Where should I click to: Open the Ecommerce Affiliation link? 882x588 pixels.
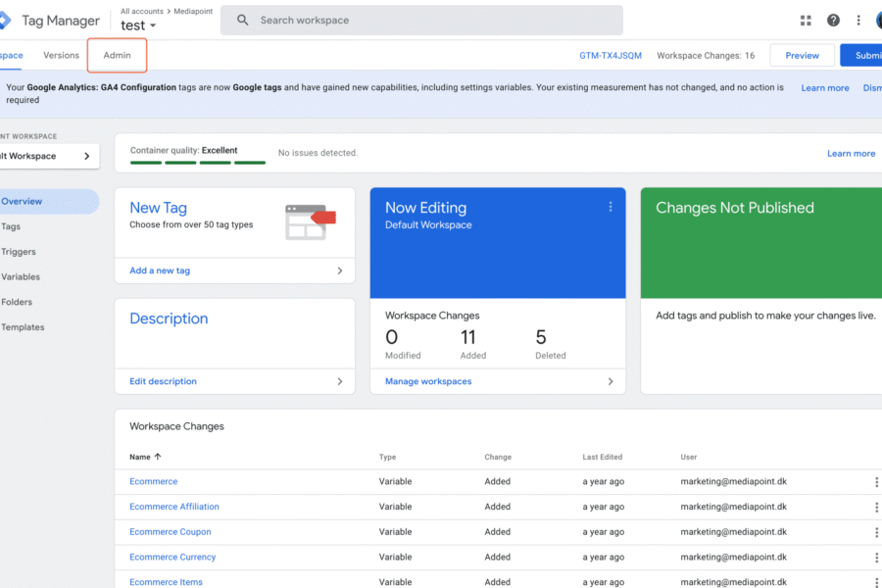[x=174, y=507]
